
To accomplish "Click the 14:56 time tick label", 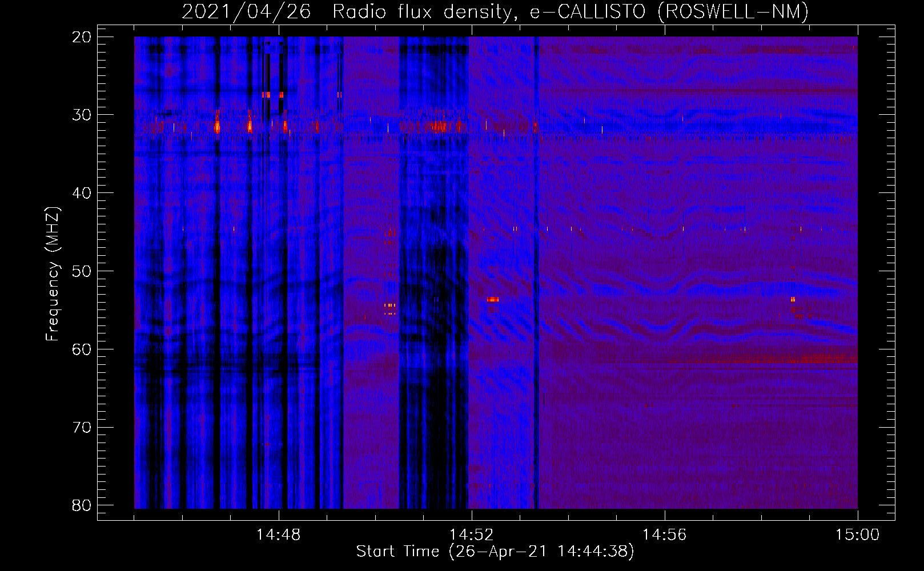I will tap(664, 535).
